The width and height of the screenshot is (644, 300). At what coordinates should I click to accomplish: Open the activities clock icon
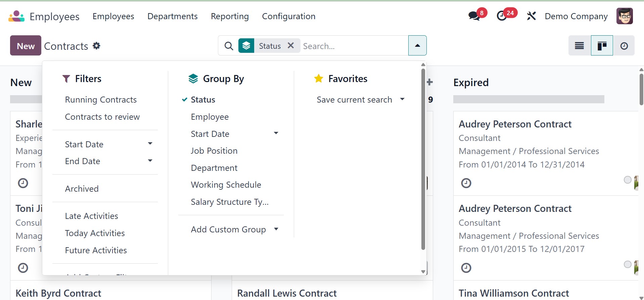point(502,16)
